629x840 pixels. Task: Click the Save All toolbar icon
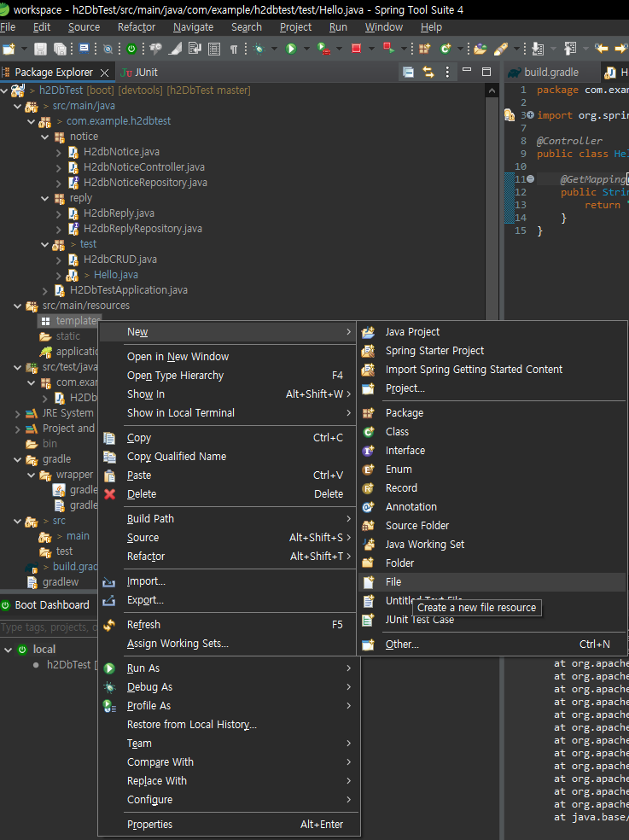coord(60,50)
